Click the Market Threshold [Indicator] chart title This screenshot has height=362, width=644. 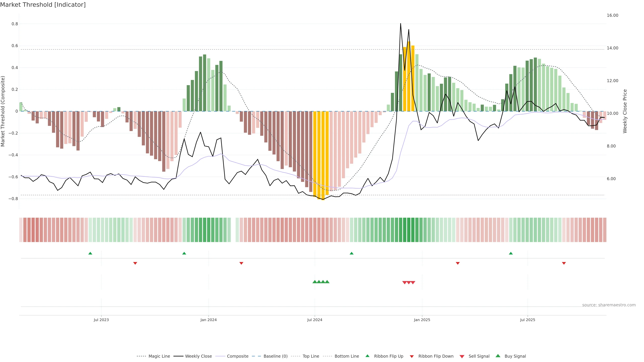[x=43, y=5]
